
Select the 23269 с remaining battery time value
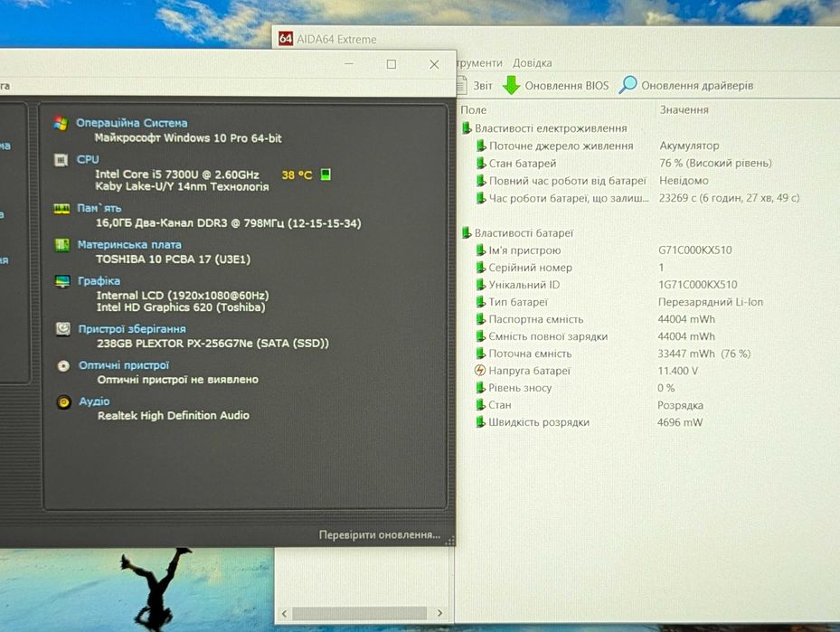tap(729, 198)
